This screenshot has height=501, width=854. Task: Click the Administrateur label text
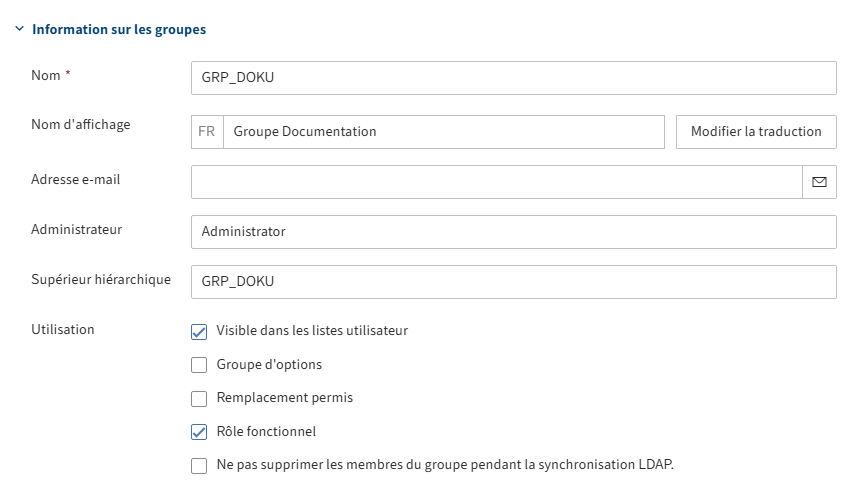[77, 229]
